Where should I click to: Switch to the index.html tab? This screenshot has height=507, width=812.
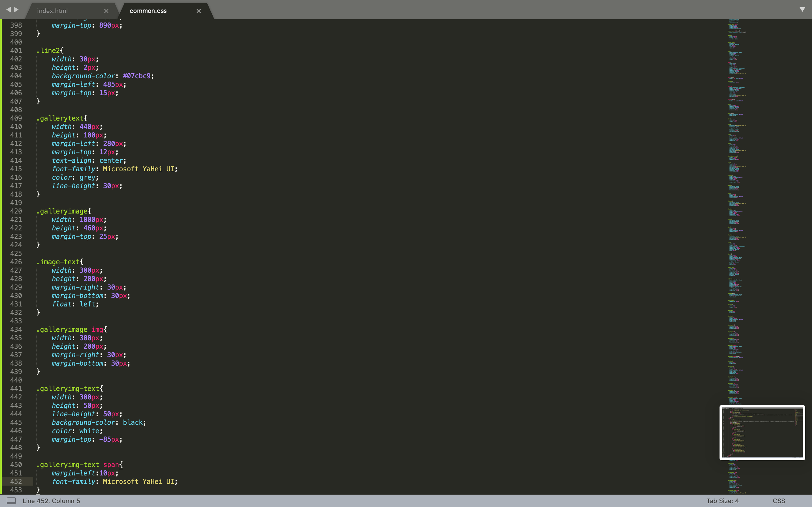pos(53,11)
